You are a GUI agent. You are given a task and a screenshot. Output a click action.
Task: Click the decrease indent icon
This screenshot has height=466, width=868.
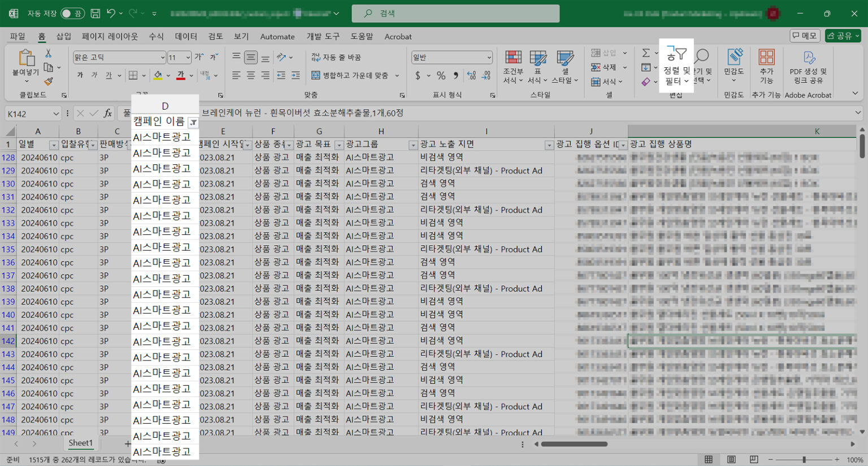tap(281, 75)
